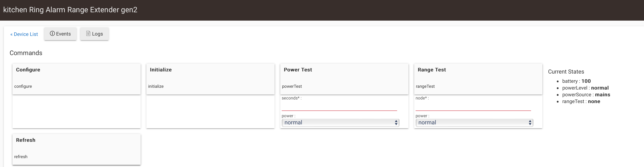Run the Initialize command
The width and height of the screenshot is (644, 167).
[x=210, y=79]
